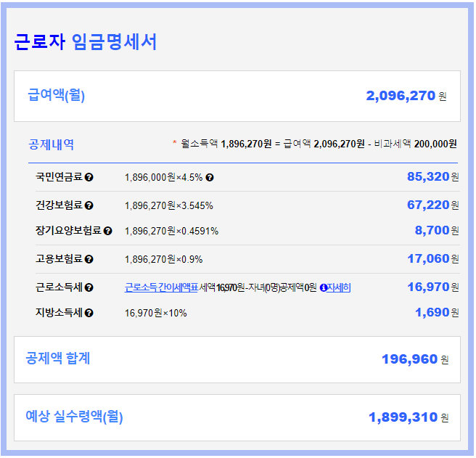Select the 16,970 income tax amount
The height and width of the screenshot is (458, 476).
point(428,287)
